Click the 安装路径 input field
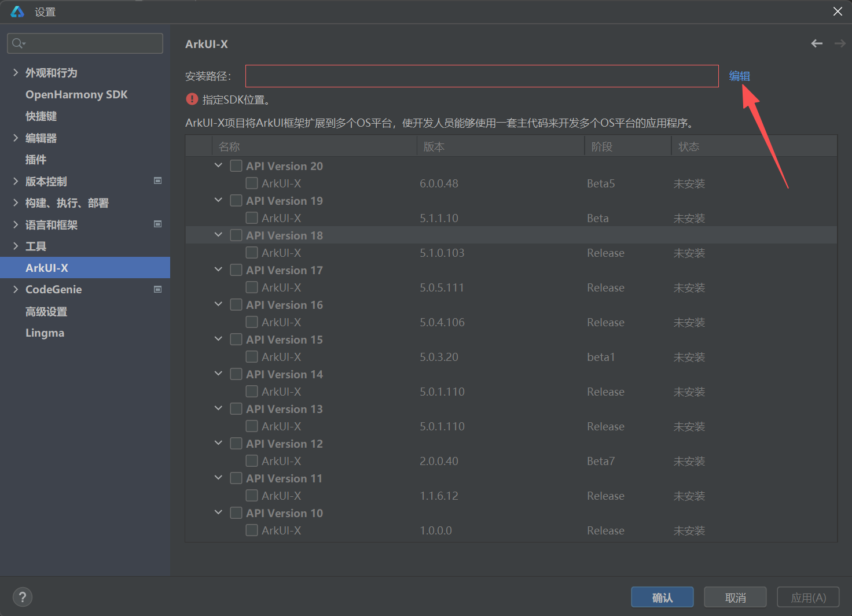This screenshot has height=616, width=852. [482, 76]
